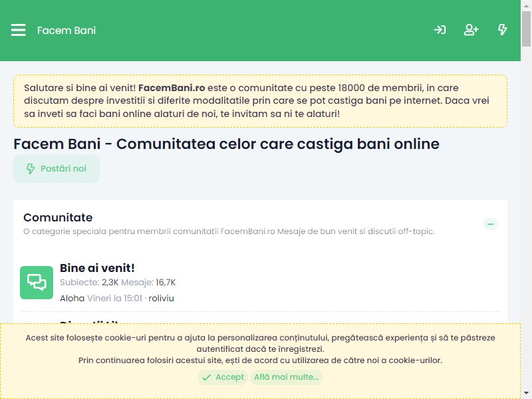Click the page title Facem Bani - Comunitatea heading
Screen dimensions: 532x399
click(x=226, y=144)
